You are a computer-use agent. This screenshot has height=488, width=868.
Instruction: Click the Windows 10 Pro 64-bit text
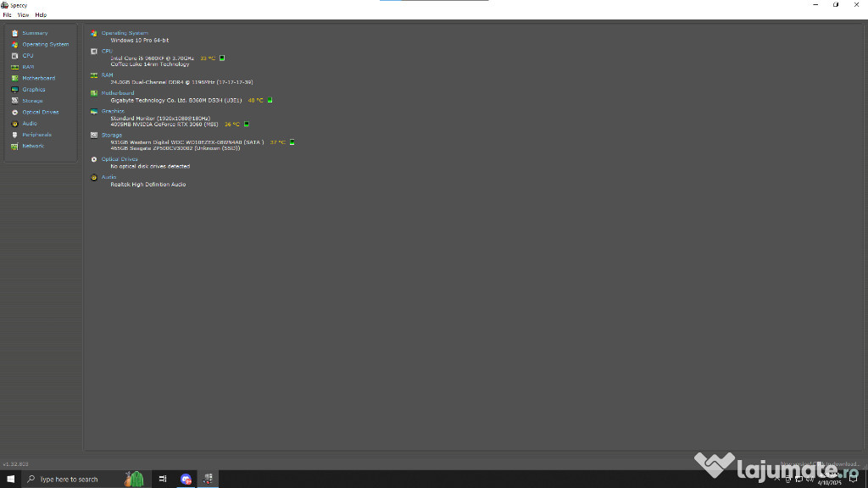(140, 41)
